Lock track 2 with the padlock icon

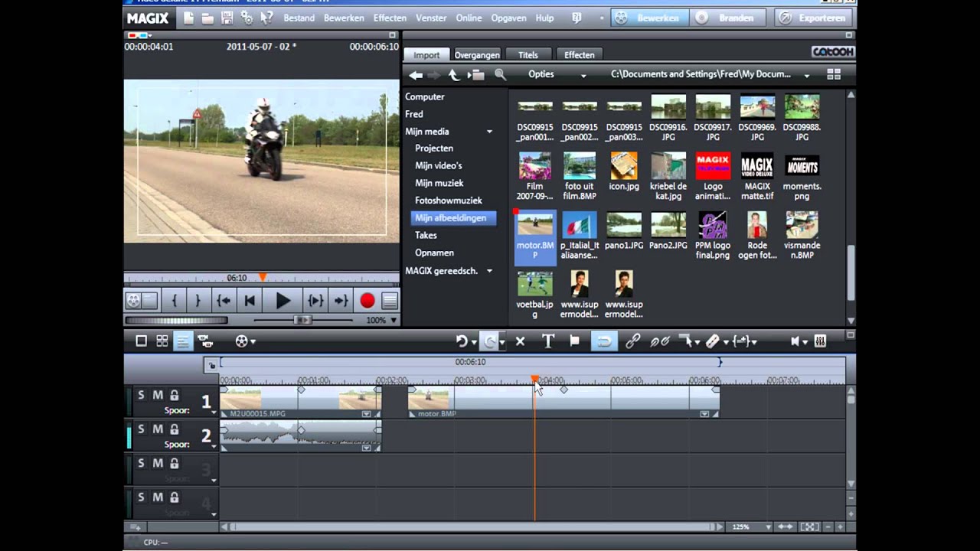[x=175, y=429]
